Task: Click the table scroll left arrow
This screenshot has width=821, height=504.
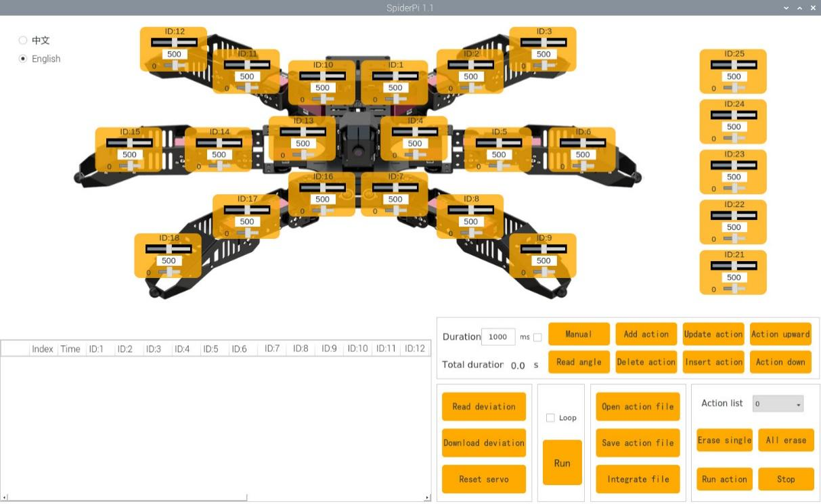Action: [x=4, y=498]
